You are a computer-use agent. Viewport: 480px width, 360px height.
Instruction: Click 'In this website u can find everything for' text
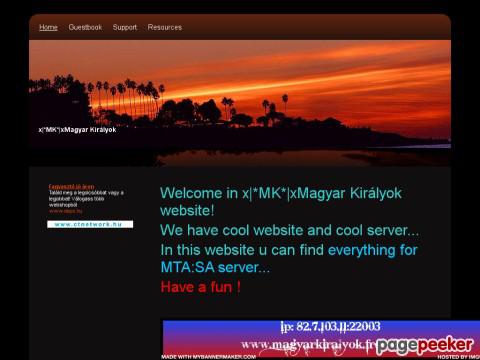tap(289, 250)
